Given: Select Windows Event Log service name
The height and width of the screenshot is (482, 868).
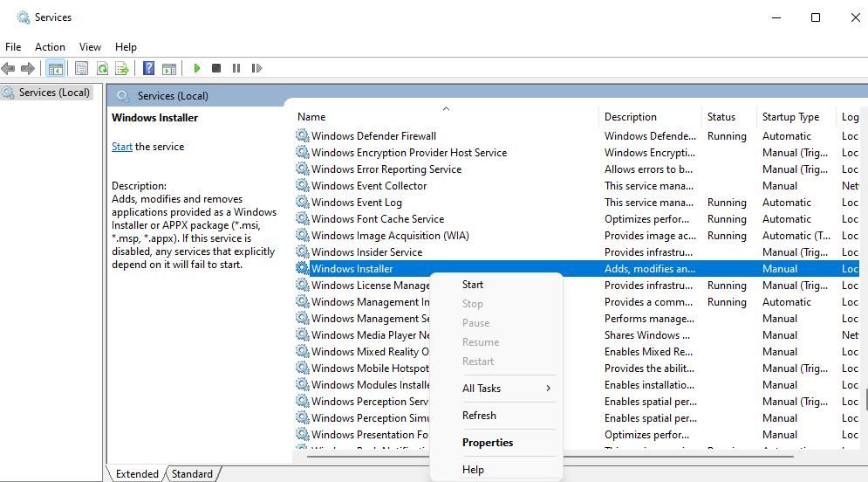Looking at the screenshot, I should 357,203.
